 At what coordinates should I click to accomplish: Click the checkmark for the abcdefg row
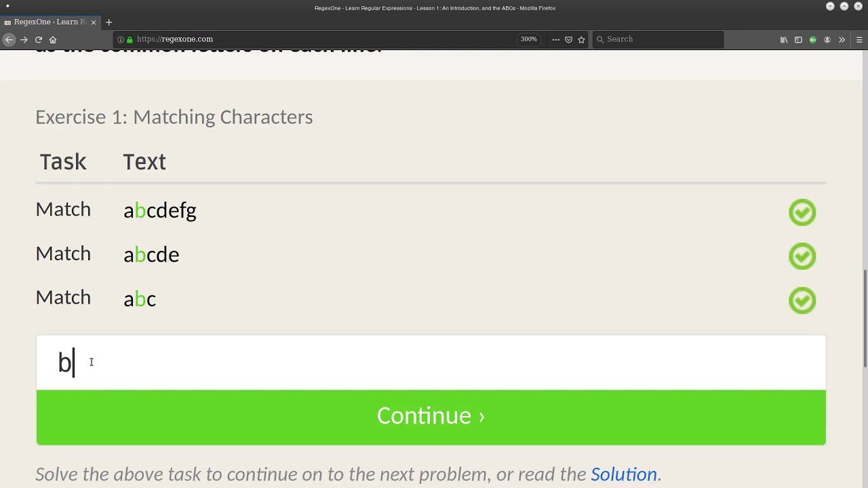pyautogui.click(x=802, y=212)
